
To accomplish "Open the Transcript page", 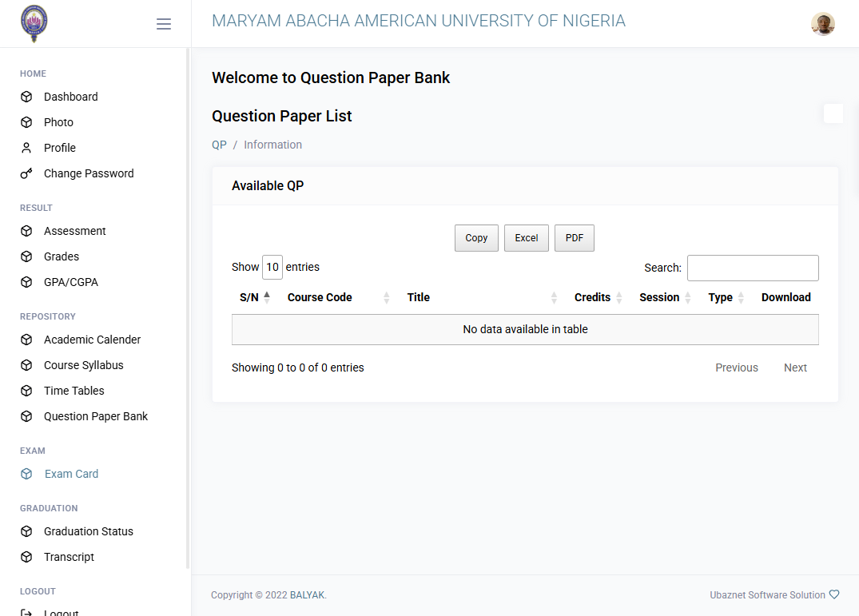I will click(x=69, y=557).
